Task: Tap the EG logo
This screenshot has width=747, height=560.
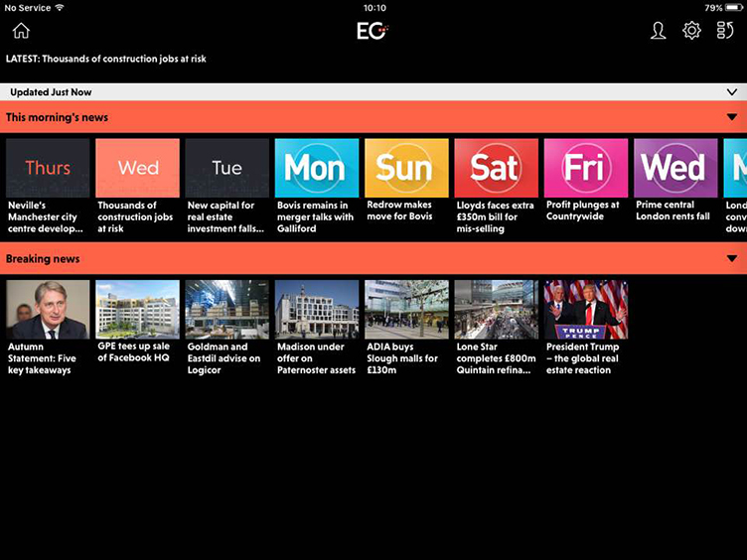Action: coord(373,31)
